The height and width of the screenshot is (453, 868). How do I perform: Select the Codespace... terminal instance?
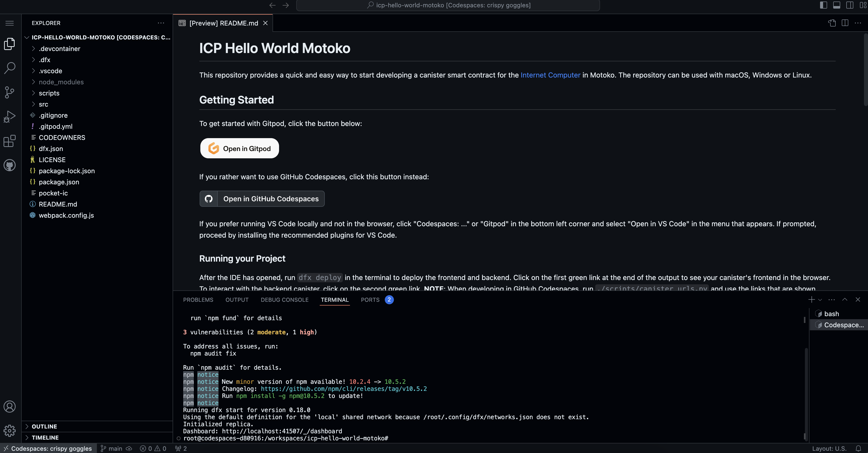(839, 325)
